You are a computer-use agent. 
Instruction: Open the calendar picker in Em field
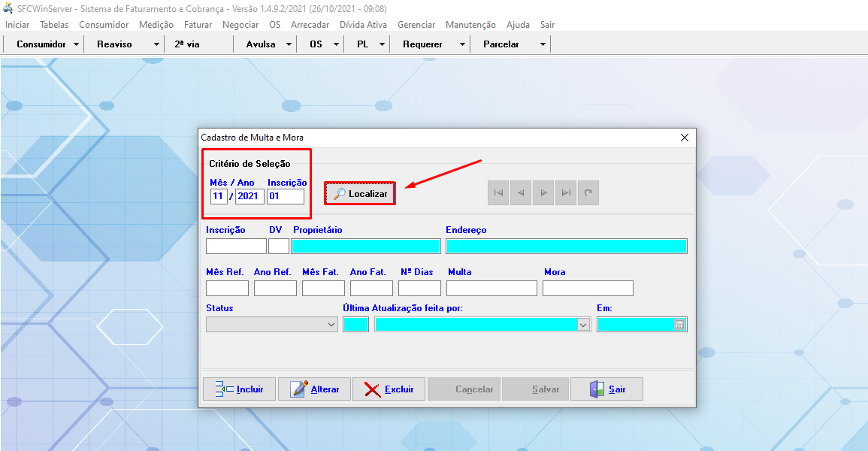point(679,325)
